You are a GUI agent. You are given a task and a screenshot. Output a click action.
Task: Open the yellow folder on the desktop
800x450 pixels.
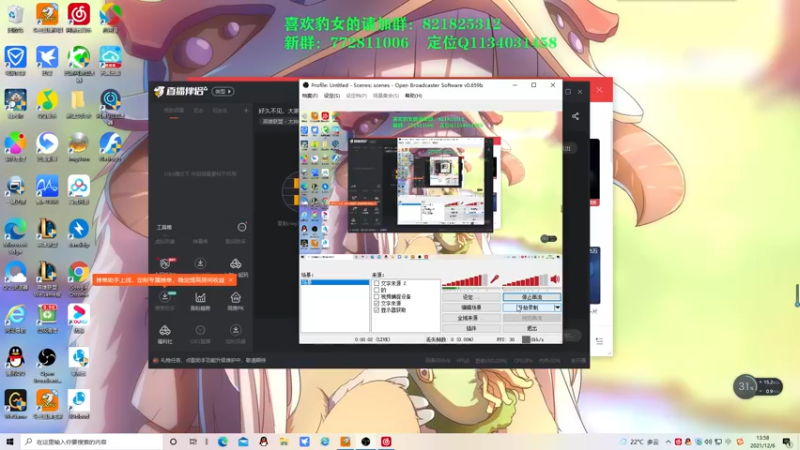pyautogui.click(x=79, y=104)
